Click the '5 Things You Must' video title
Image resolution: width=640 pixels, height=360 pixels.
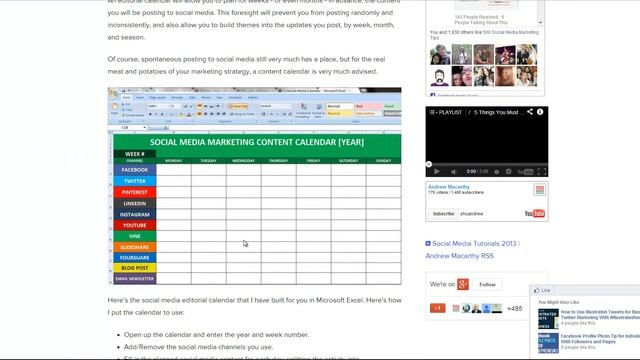click(498, 112)
